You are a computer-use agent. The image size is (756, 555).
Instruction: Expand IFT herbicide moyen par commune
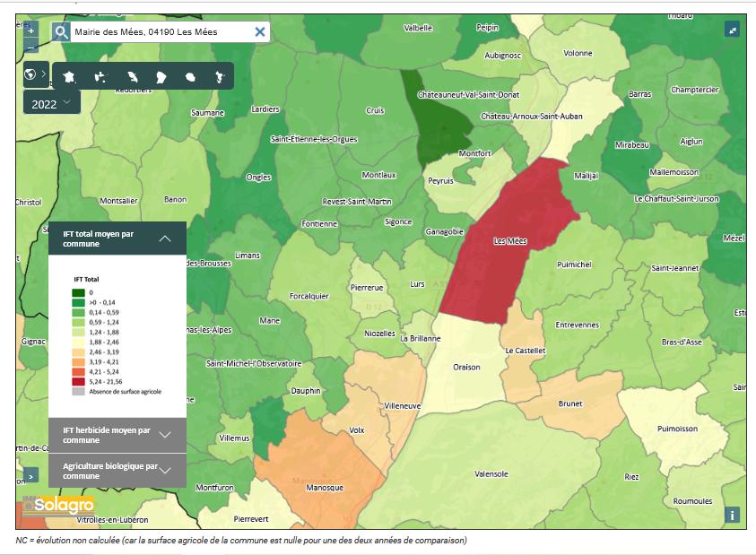[165, 435]
